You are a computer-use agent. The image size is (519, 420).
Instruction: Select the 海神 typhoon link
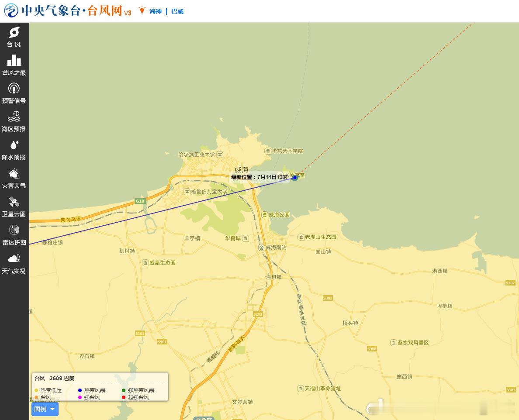tap(155, 12)
